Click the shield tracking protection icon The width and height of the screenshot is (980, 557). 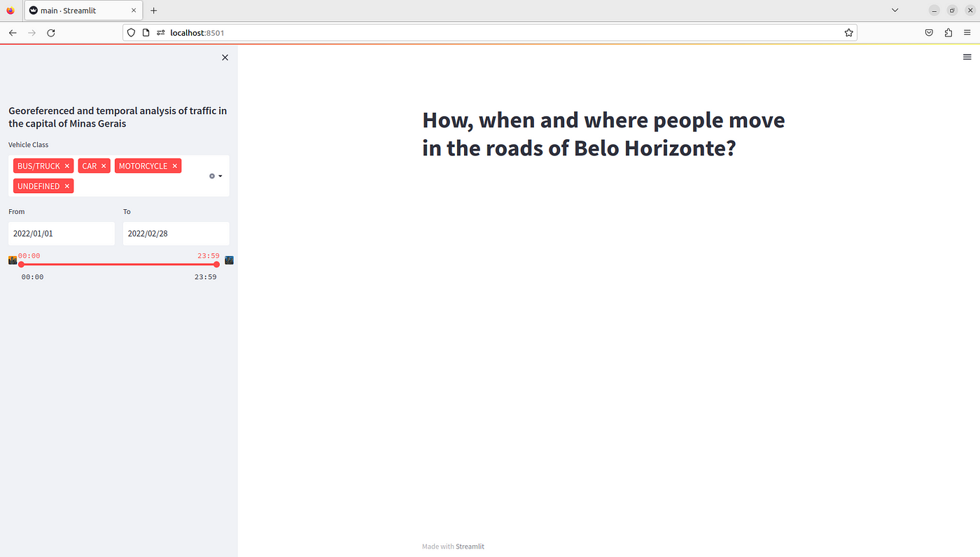coord(132,33)
